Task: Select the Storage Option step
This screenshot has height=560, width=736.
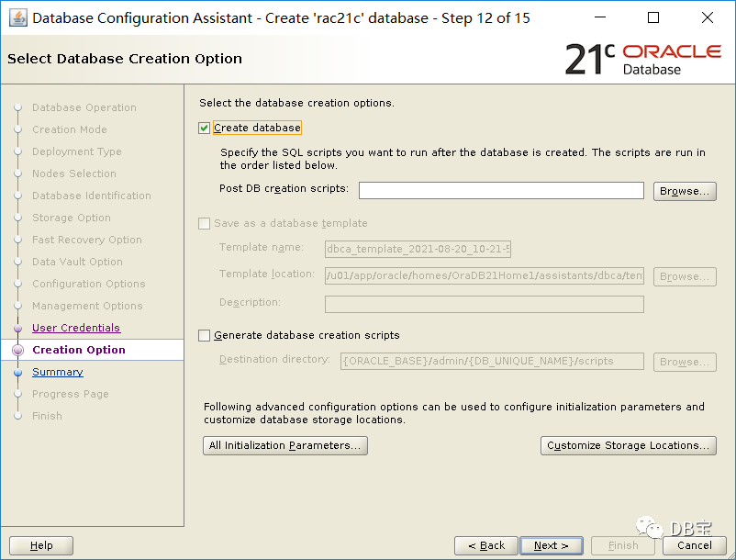Action: [x=72, y=218]
